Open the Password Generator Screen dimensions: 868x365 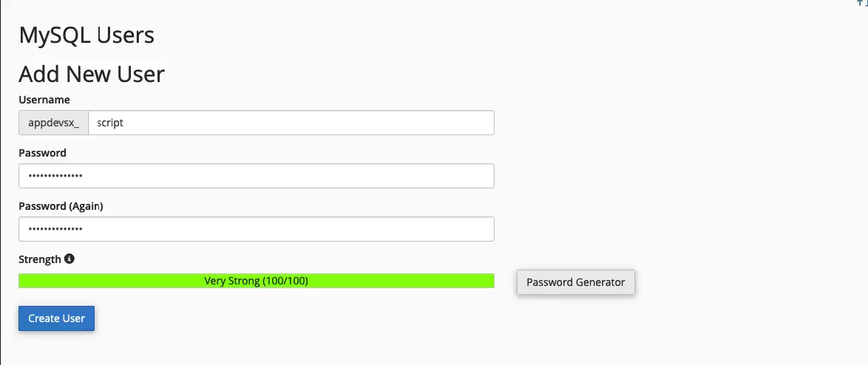click(575, 282)
